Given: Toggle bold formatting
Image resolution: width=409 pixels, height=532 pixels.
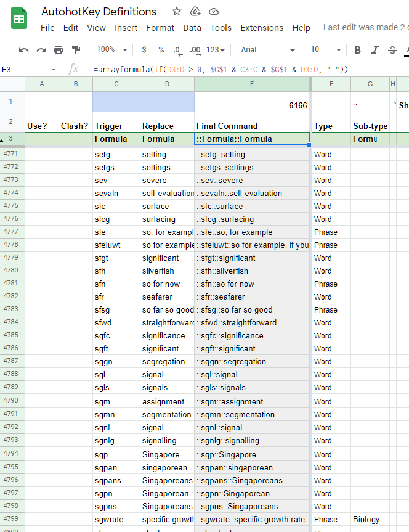Looking at the screenshot, I should click(357, 50).
